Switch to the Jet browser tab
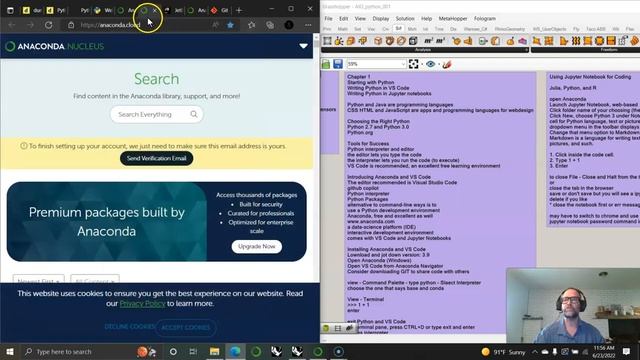 pyautogui.click(x=174, y=10)
